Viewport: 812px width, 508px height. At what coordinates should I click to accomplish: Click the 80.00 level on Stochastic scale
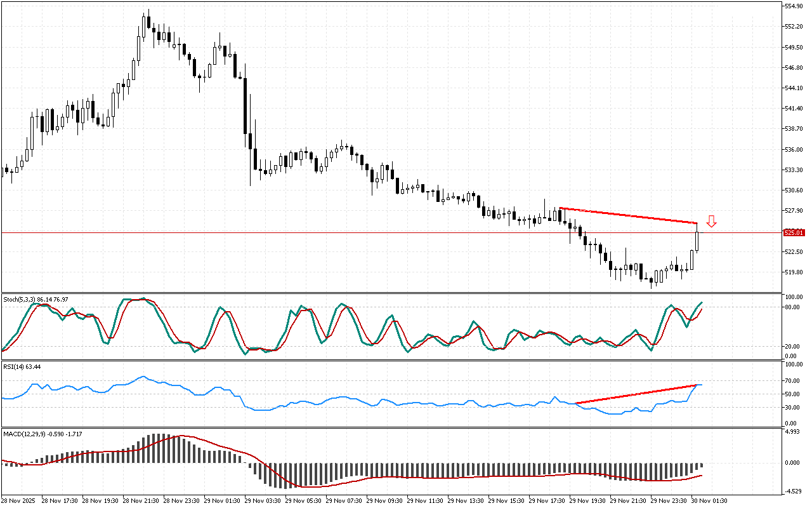pos(791,307)
